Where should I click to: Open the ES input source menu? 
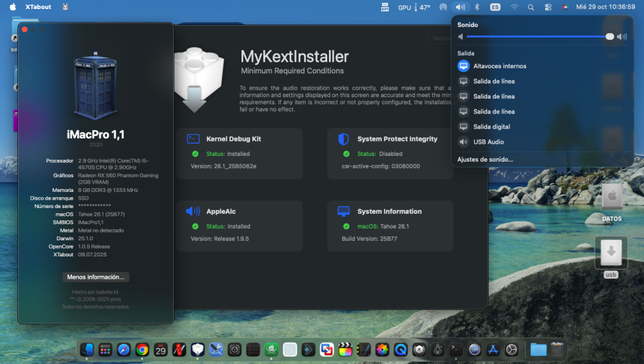tap(495, 7)
